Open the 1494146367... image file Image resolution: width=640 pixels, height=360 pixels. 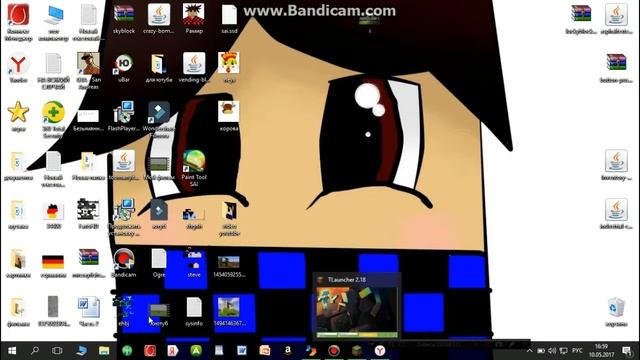(x=229, y=311)
